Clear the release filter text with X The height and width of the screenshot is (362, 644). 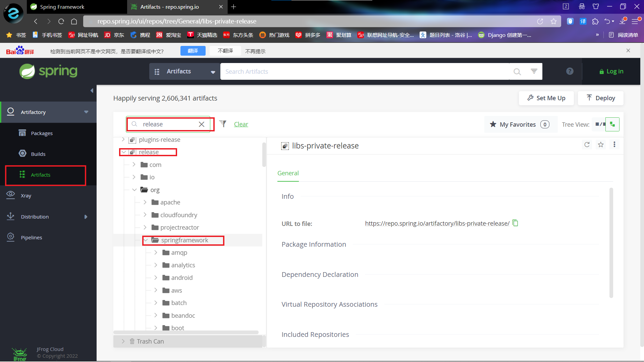202,124
